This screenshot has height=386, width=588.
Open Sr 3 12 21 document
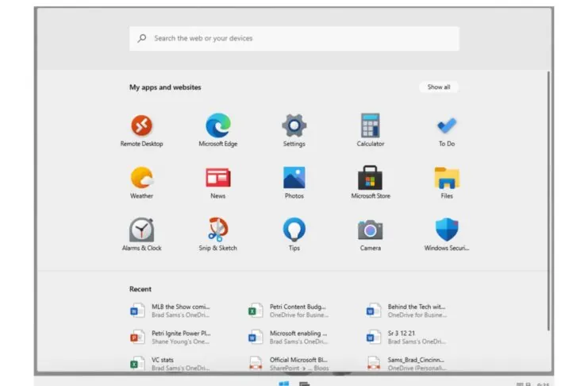click(x=406, y=338)
